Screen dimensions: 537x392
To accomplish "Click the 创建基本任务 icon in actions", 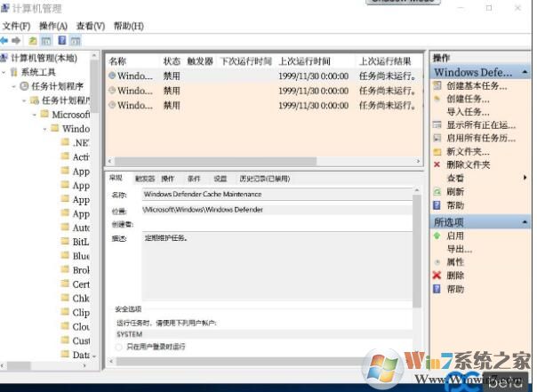I will [x=437, y=85].
